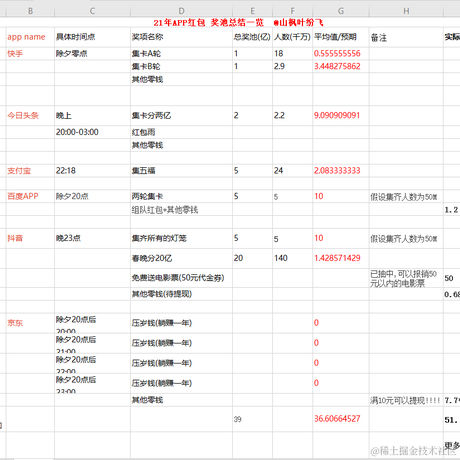460x460 pixels.
Task: Click the '人数(千万)' header cell
Action: point(292,37)
